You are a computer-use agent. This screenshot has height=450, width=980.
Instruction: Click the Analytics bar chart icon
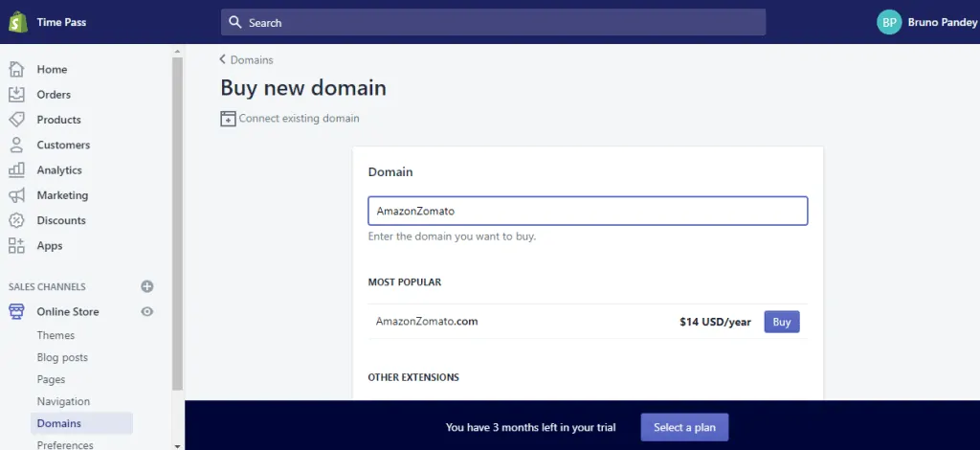click(16, 169)
